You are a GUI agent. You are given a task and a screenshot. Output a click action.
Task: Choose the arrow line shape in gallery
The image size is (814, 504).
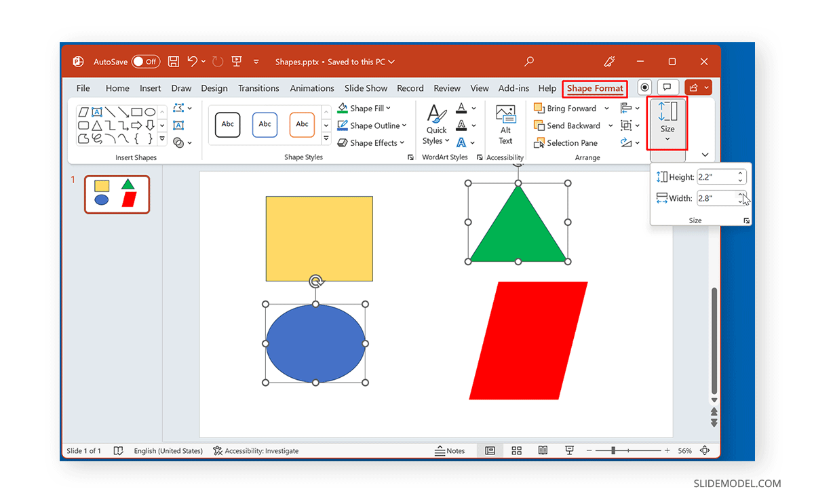pyautogui.click(x=123, y=112)
